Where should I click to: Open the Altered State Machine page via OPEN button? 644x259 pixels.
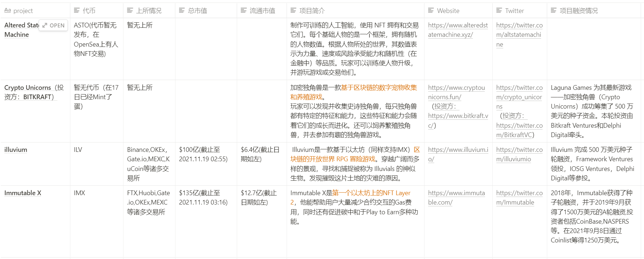point(53,25)
